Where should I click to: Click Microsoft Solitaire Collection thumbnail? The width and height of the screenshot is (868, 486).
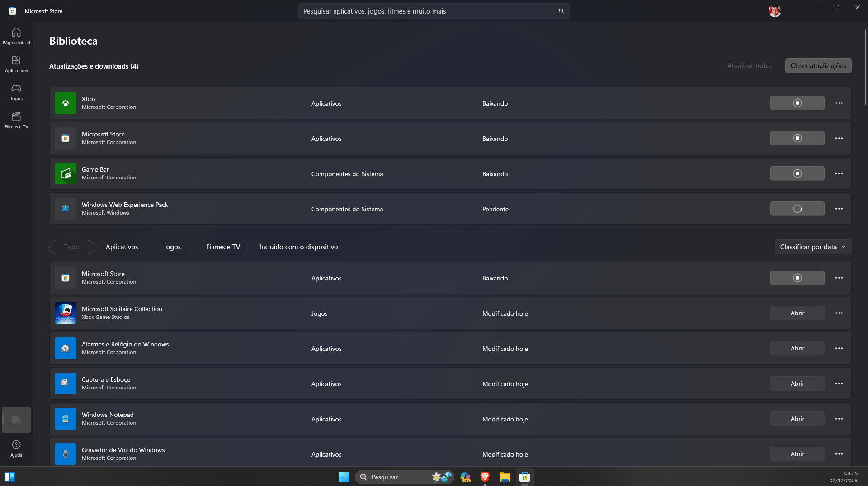(x=66, y=313)
